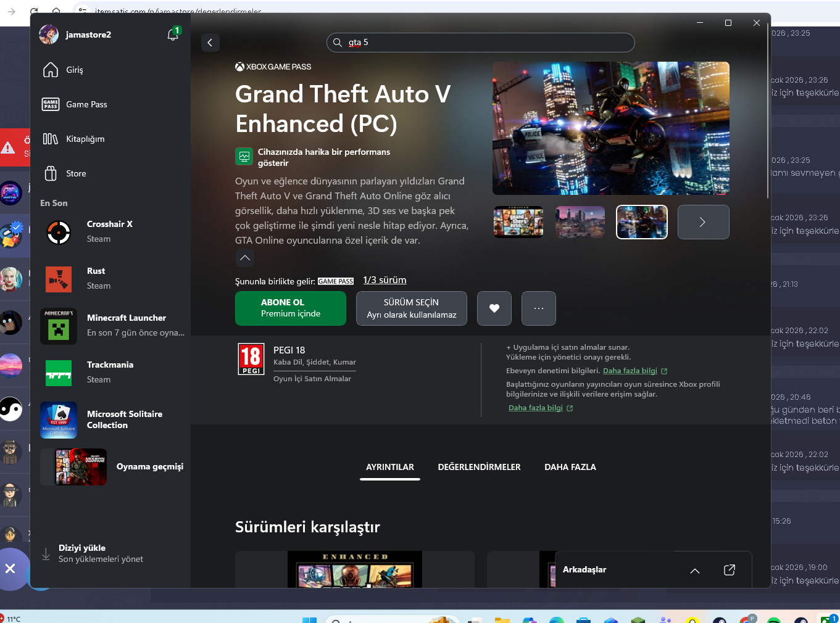Switch to the AYRINTILAR tab
840x623 pixels.
(390, 468)
